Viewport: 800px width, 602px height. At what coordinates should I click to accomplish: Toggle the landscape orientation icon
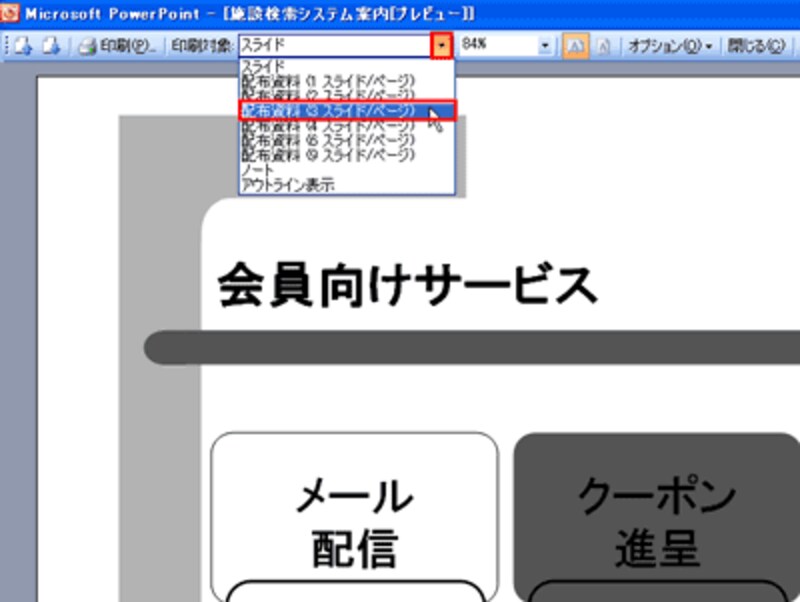[x=575, y=46]
